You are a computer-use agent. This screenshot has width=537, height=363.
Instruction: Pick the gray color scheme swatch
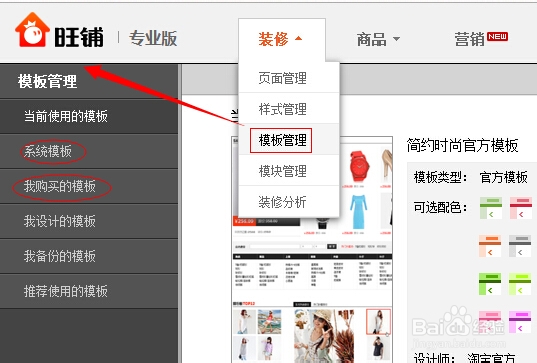click(x=520, y=246)
